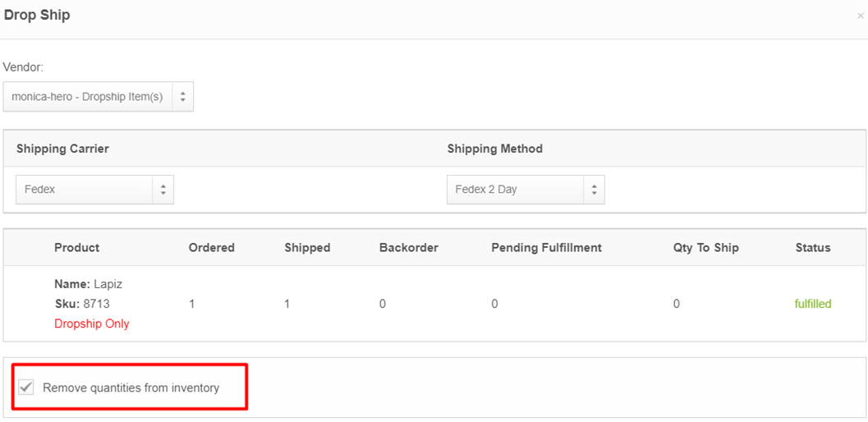Click the Backorder column header
Screen dimensions: 868x422
click(408, 248)
